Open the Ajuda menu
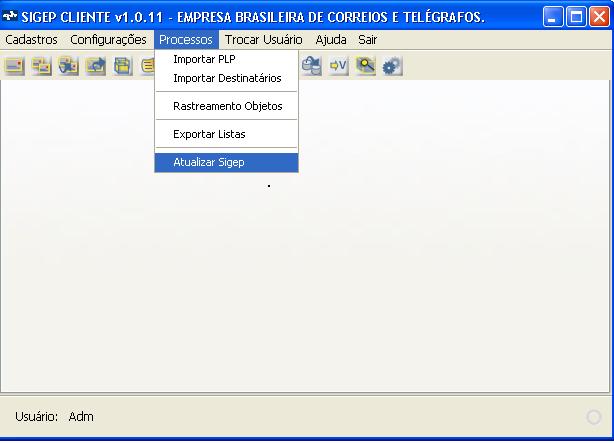Screen dimensions: 614x443 click(x=331, y=40)
